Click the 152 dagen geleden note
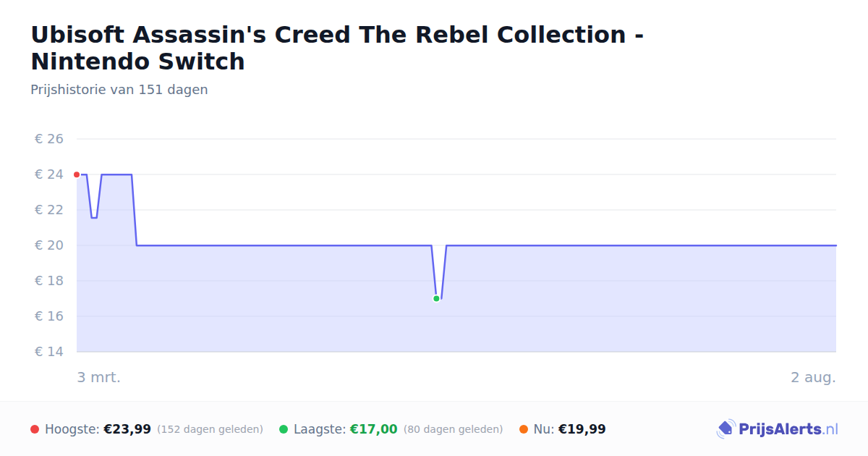 click(x=210, y=429)
